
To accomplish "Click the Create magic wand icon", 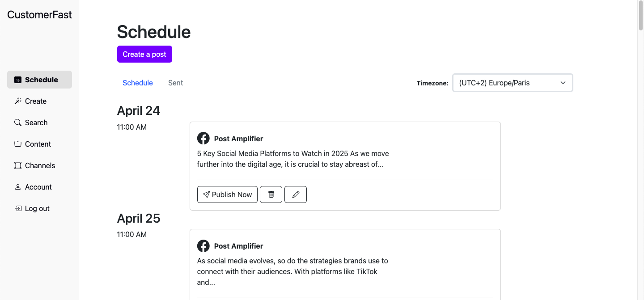I will click(x=18, y=101).
